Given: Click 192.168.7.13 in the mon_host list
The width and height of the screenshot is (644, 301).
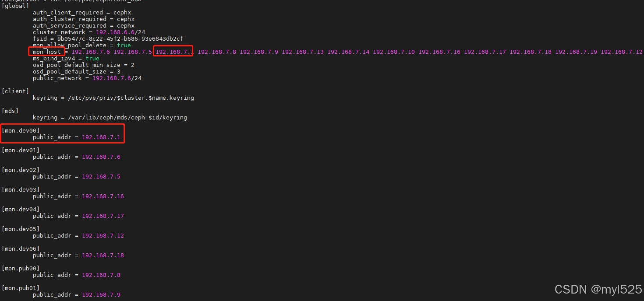Looking at the screenshot, I should point(303,52).
